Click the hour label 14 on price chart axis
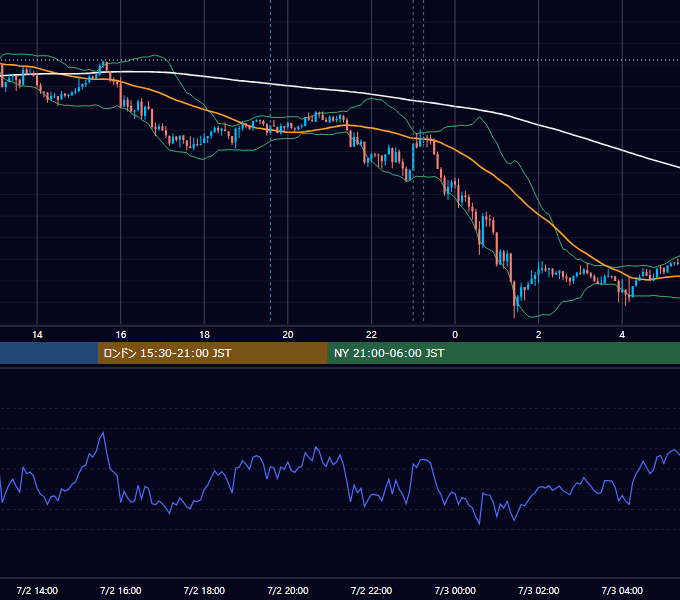 pos(37,335)
